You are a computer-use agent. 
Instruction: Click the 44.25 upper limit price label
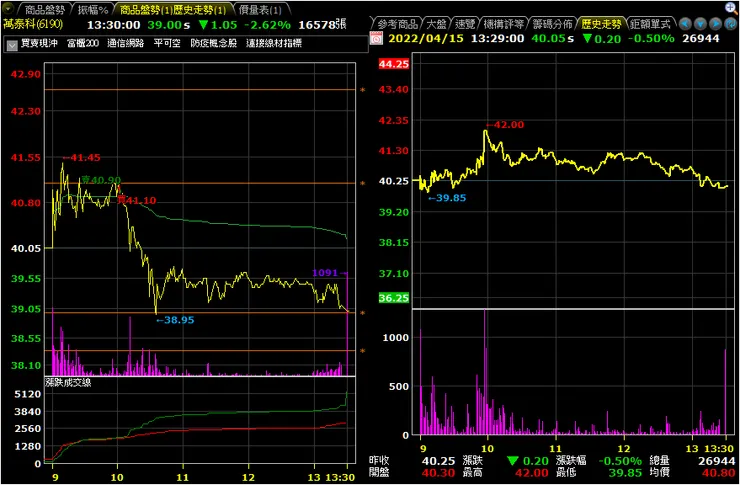(x=394, y=64)
